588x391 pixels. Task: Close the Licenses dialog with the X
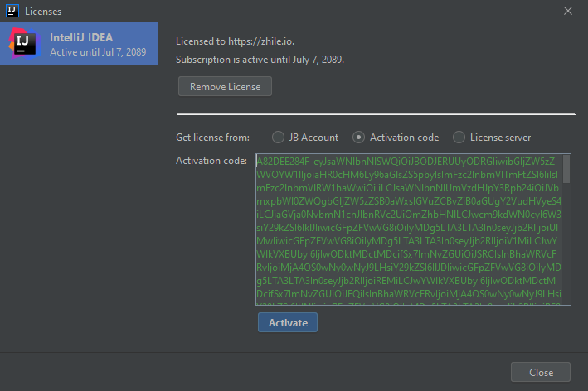pos(568,12)
